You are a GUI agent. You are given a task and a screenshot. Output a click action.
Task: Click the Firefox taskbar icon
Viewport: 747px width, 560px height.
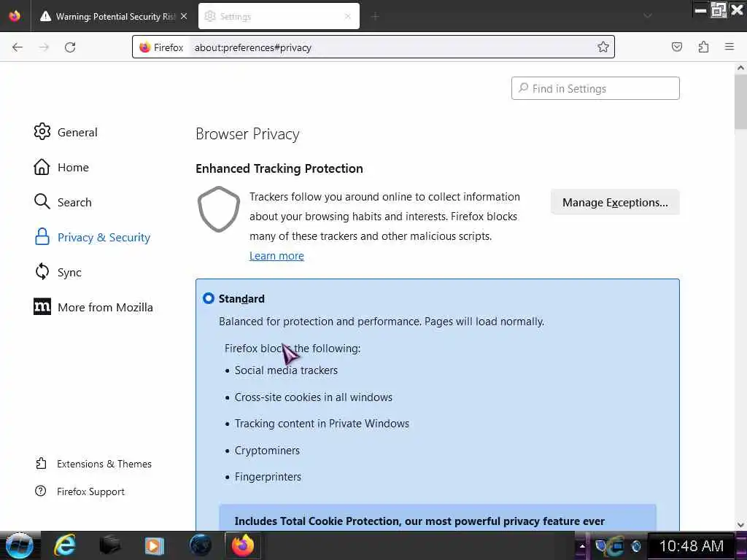(243, 545)
